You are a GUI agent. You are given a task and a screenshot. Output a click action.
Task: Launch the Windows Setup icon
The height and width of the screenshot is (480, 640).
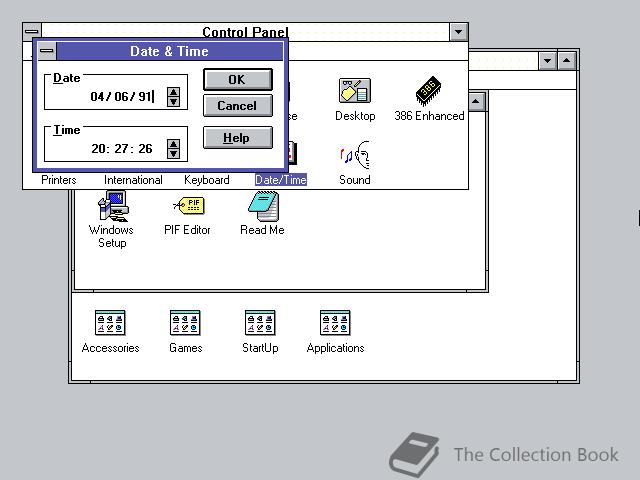tap(113, 205)
